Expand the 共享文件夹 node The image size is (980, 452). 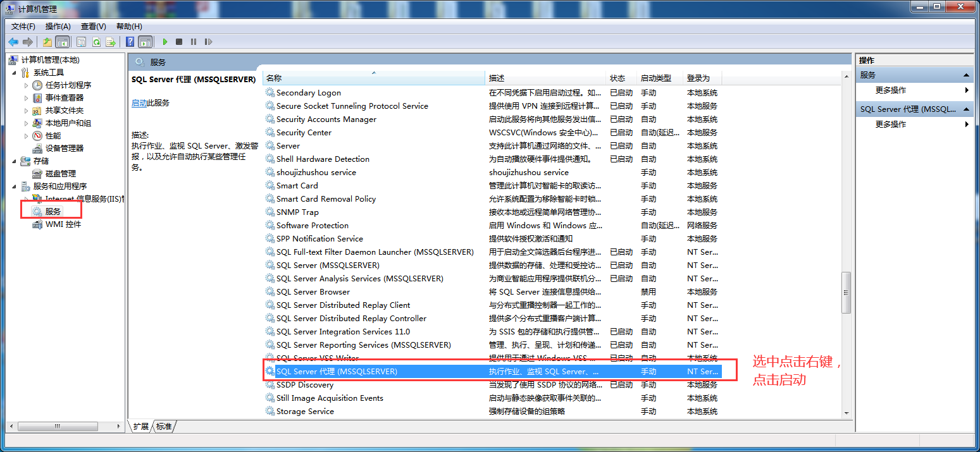point(26,110)
